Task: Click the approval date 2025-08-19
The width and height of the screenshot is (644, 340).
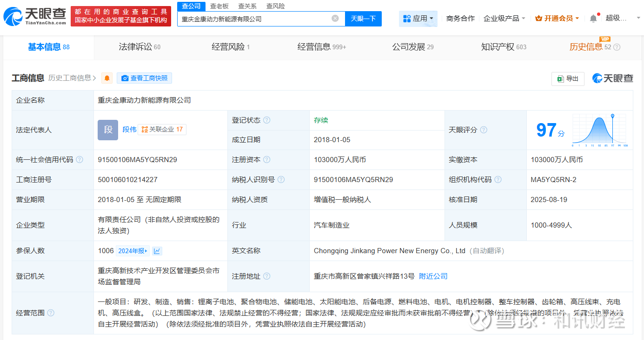Action: (x=550, y=200)
